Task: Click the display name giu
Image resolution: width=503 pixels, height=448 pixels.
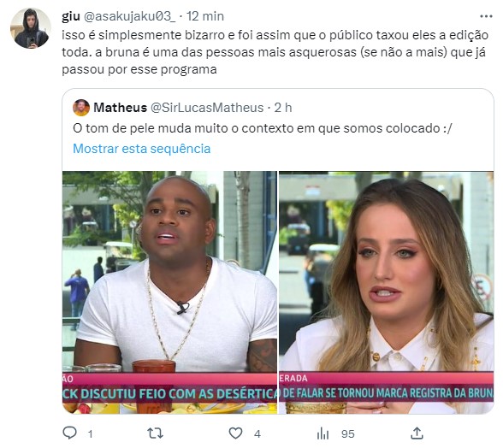Action: tap(71, 16)
